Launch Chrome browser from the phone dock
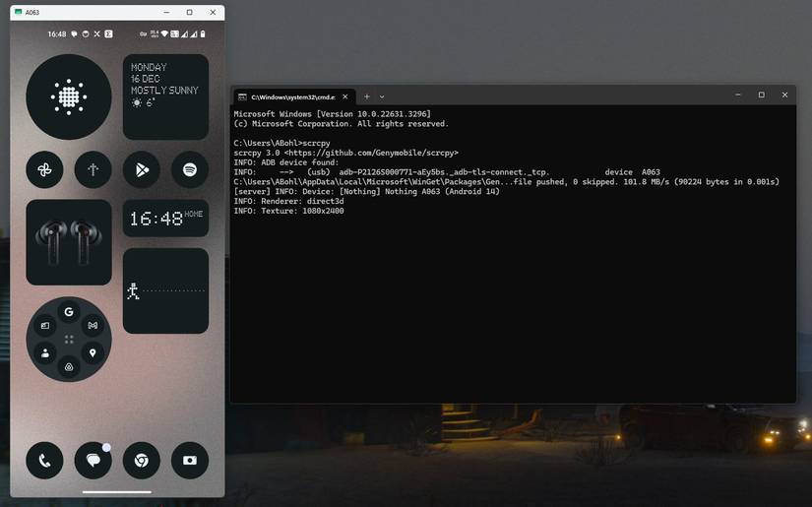The height and width of the screenshot is (507, 812). pos(142,460)
